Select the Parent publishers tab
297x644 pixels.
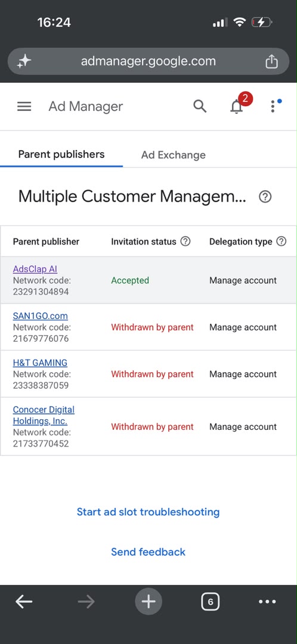point(61,154)
